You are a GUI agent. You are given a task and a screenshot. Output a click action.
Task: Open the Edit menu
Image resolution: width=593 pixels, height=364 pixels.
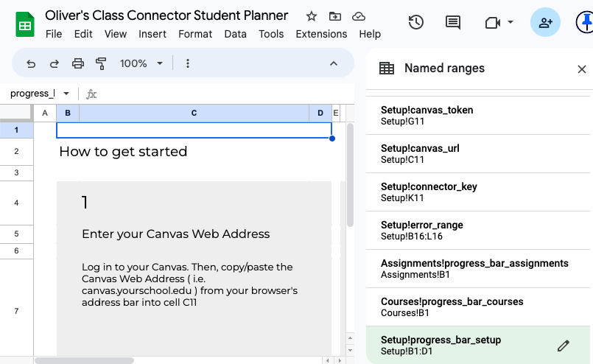click(83, 34)
